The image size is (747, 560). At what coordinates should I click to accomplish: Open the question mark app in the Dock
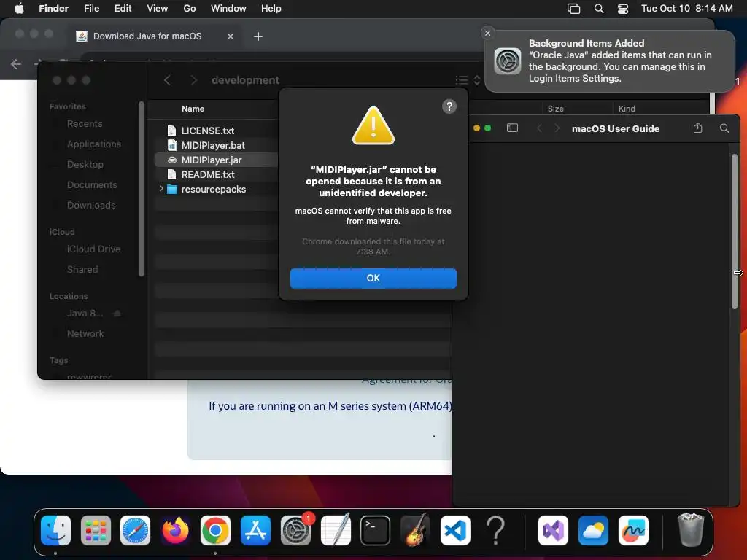pyautogui.click(x=495, y=530)
